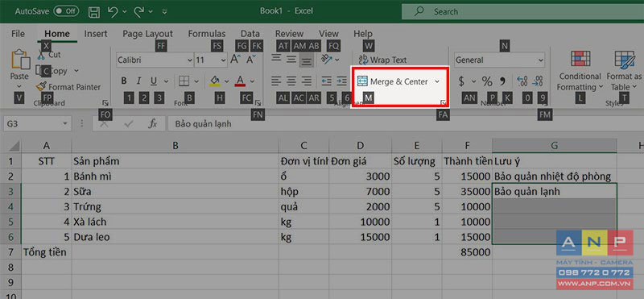Screen dimensions: 644x299
Task: Click the Font Color A icon
Action: pyautogui.click(x=240, y=81)
